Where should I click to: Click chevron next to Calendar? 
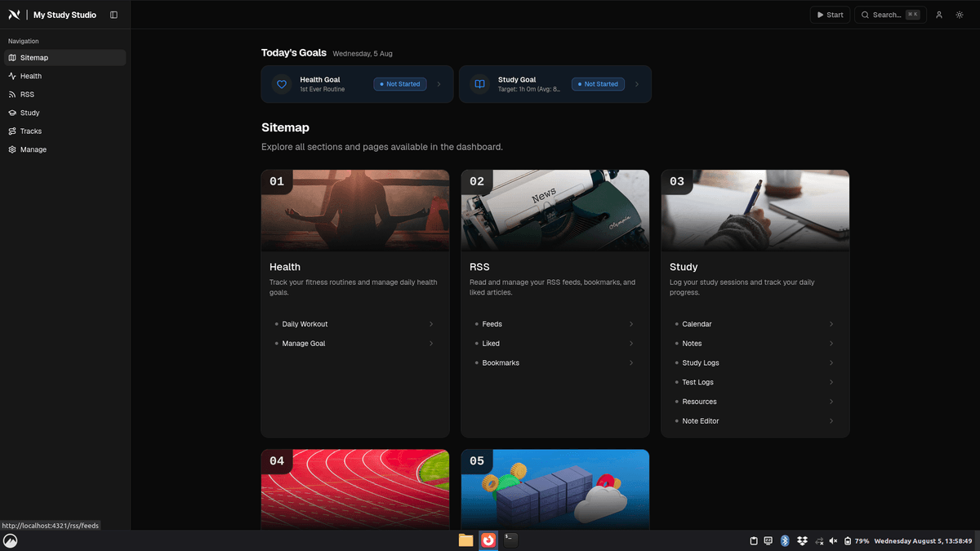pyautogui.click(x=831, y=324)
